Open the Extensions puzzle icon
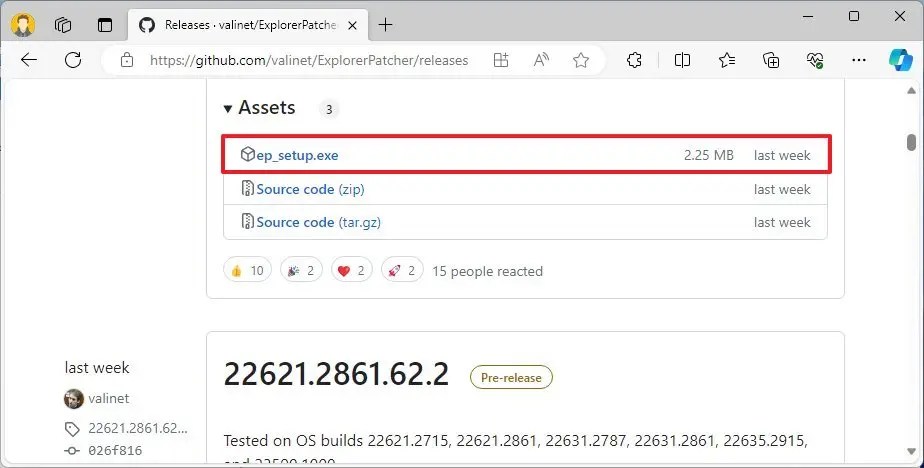924x468 pixels. click(634, 60)
